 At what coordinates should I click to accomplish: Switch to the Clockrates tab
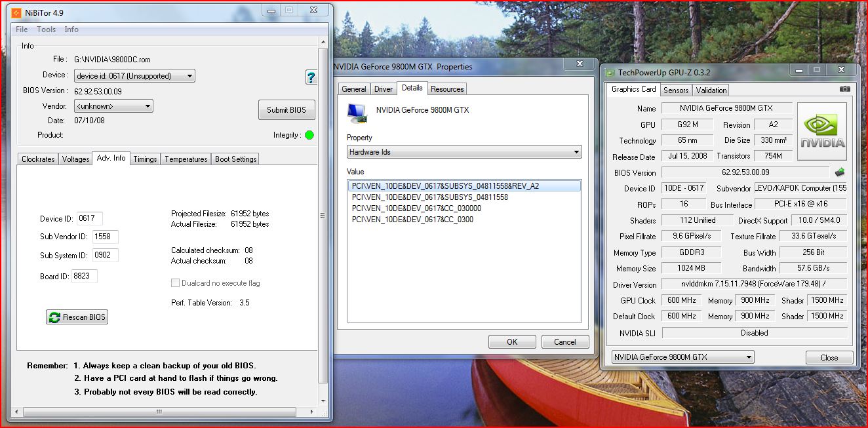38,159
